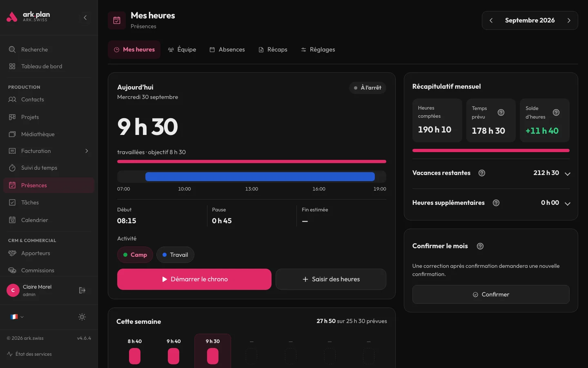Show help for Heures supplémentaires
The width and height of the screenshot is (588, 368).
click(x=496, y=203)
